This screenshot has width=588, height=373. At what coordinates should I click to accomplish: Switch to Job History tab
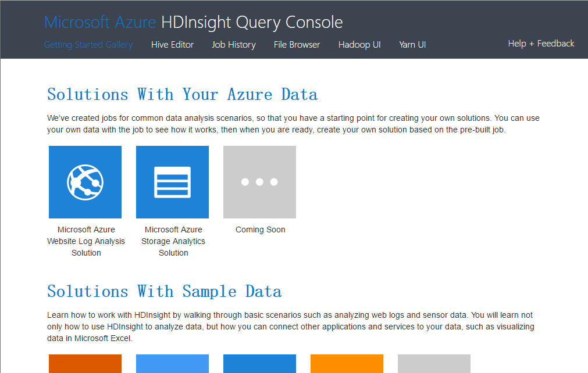tap(233, 44)
